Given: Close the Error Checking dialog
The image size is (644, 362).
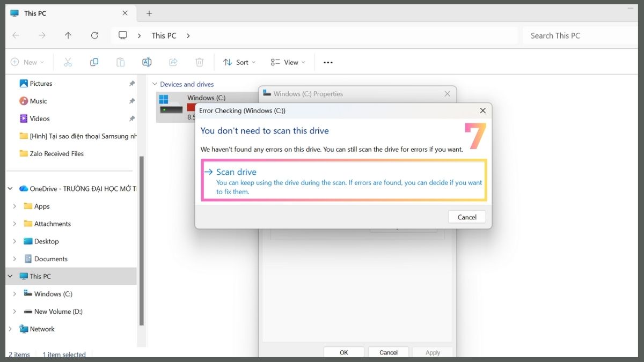Looking at the screenshot, I should tap(482, 110).
